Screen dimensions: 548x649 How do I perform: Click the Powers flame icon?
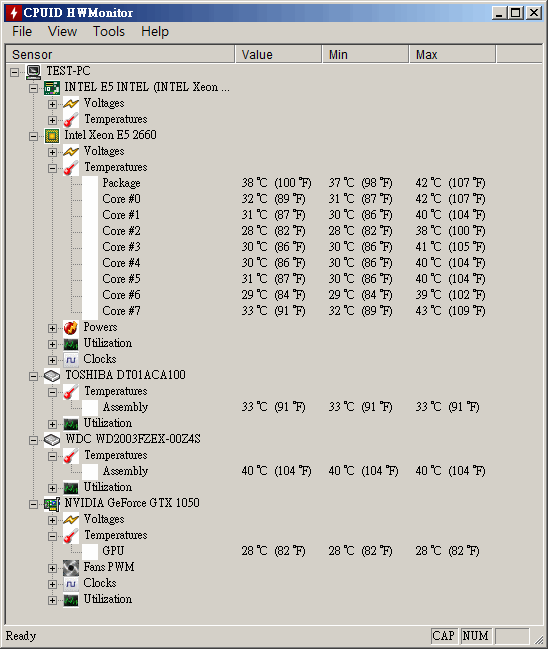(x=71, y=328)
